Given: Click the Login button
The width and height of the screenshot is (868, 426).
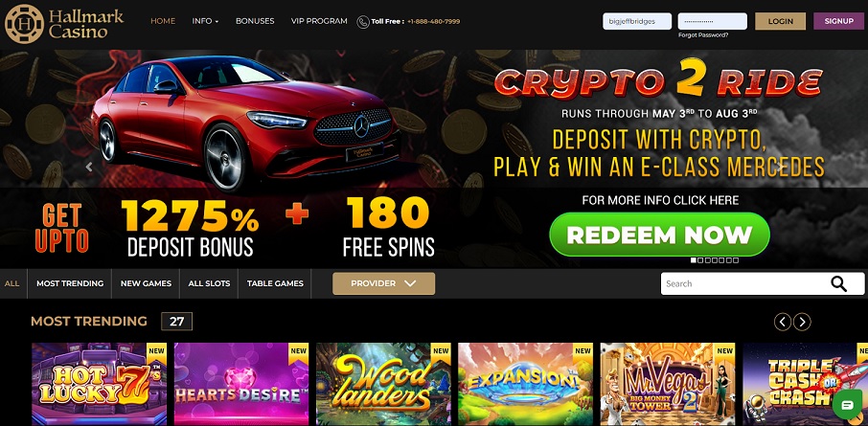Looking at the screenshot, I should click(781, 21).
